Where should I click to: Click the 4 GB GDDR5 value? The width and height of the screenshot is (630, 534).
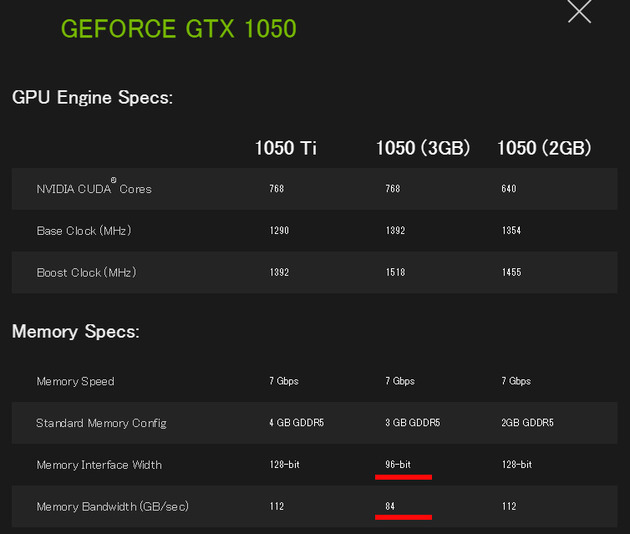[297, 423]
